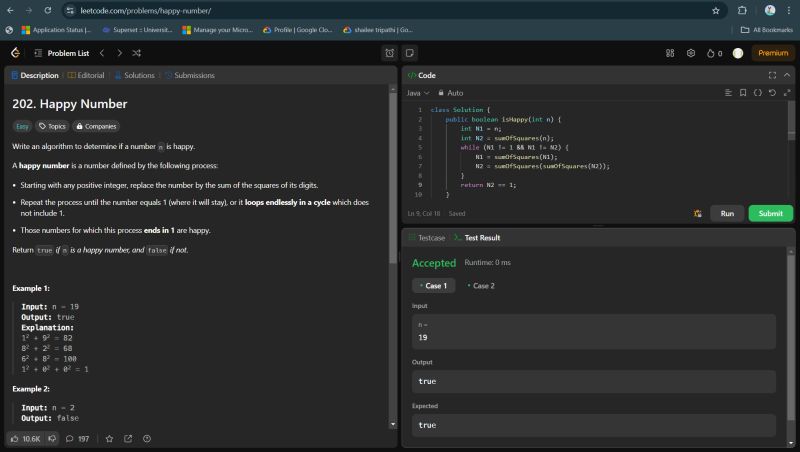Switch to the Solutions tab

click(x=134, y=76)
